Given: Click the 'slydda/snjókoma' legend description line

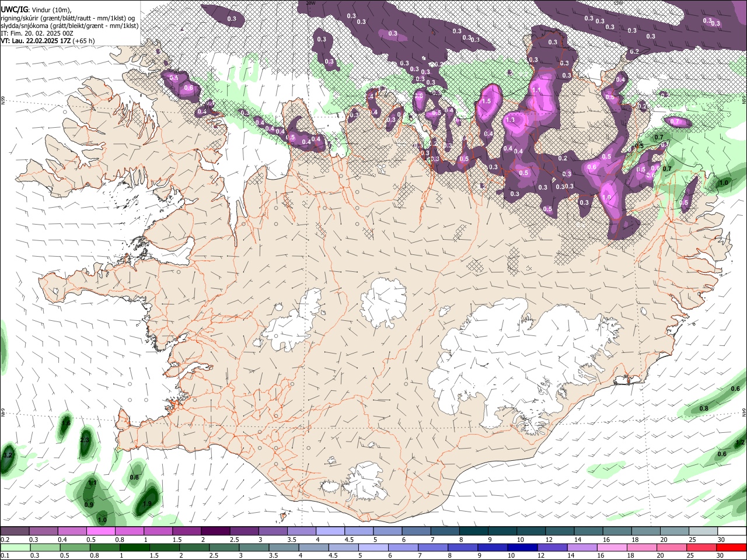Looking at the screenshot, I should [x=69, y=26].
